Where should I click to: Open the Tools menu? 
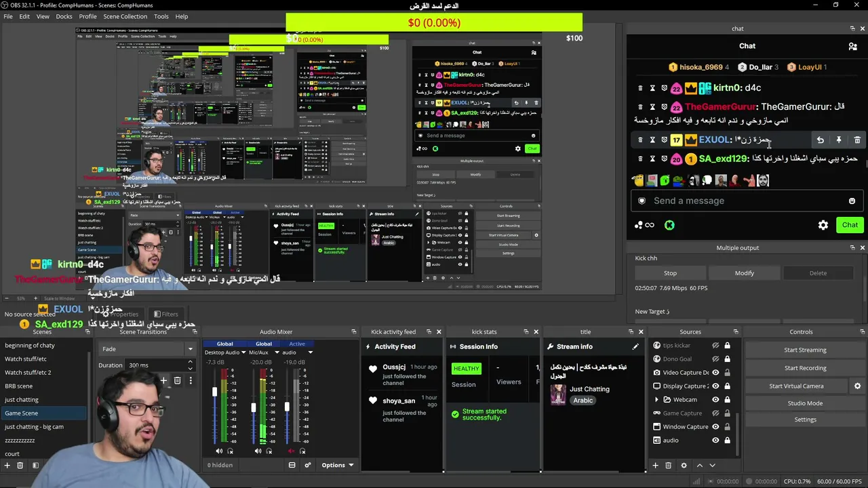pyautogui.click(x=161, y=16)
